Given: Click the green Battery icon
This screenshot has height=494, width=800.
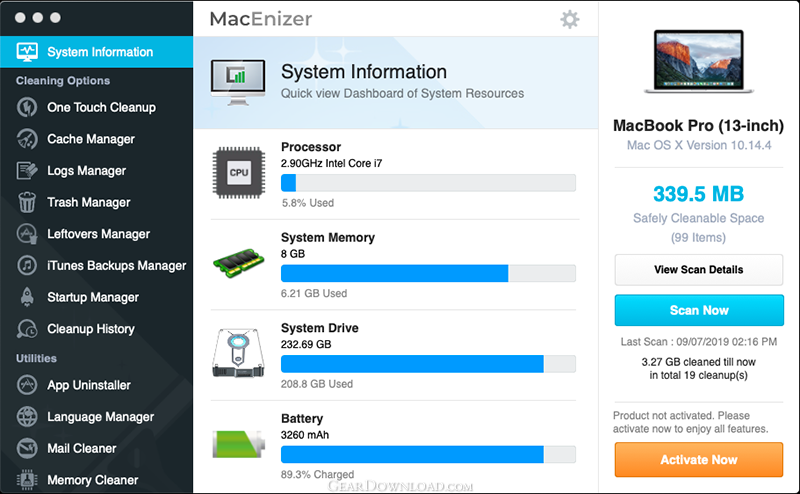Looking at the screenshot, I should pos(239,444).
